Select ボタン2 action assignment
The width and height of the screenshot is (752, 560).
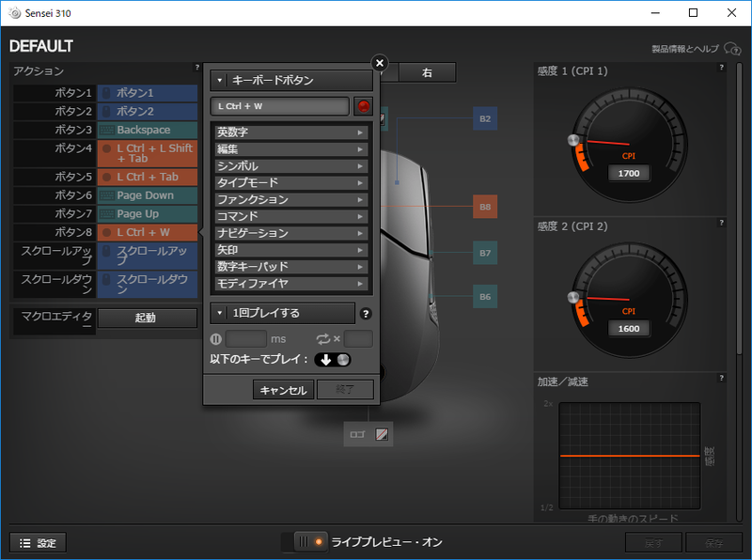[x=148, y=111]
